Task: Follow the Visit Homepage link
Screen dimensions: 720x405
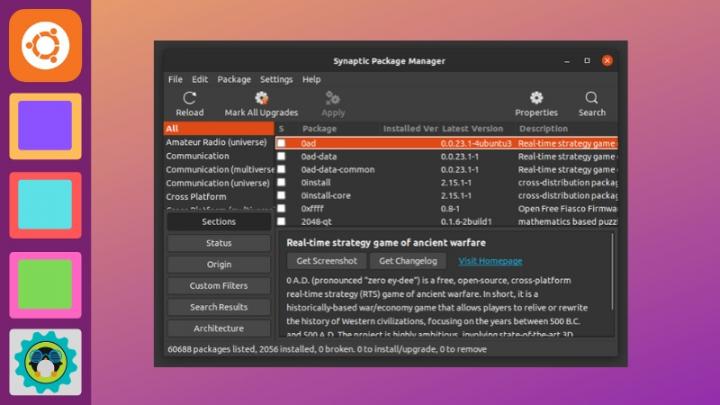Action: pos(489,261)
